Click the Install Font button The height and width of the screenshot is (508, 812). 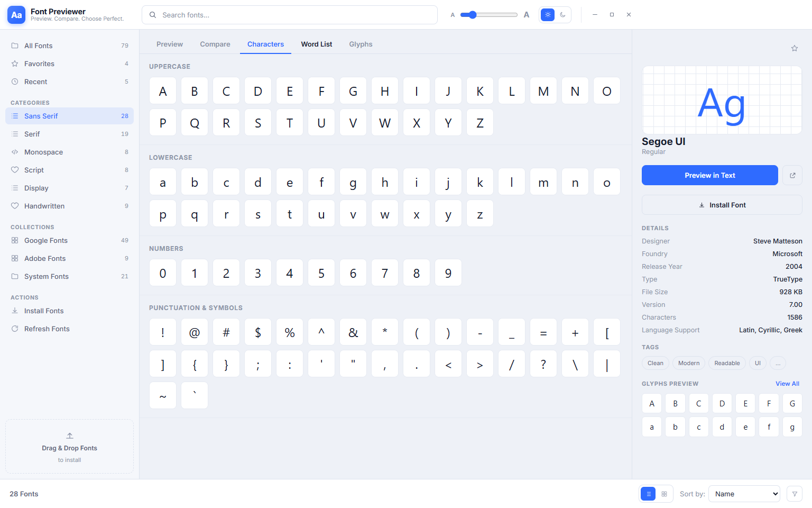click(722, 205)
